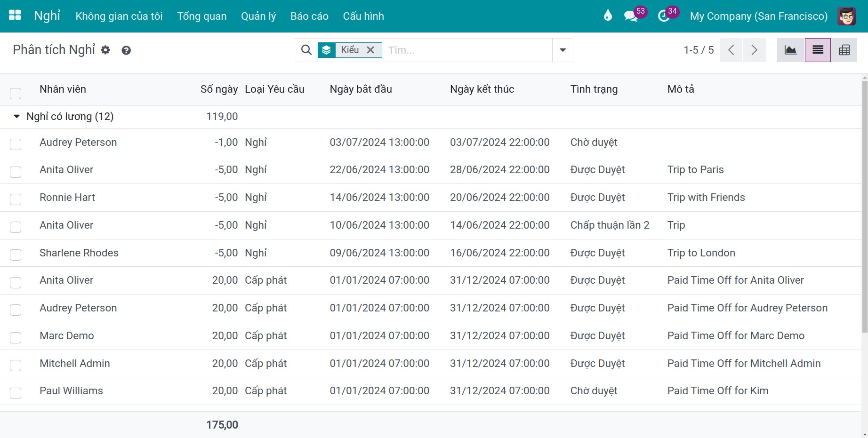Switch to list view
Screen dimensions: 868x438
tap(818, 50)
